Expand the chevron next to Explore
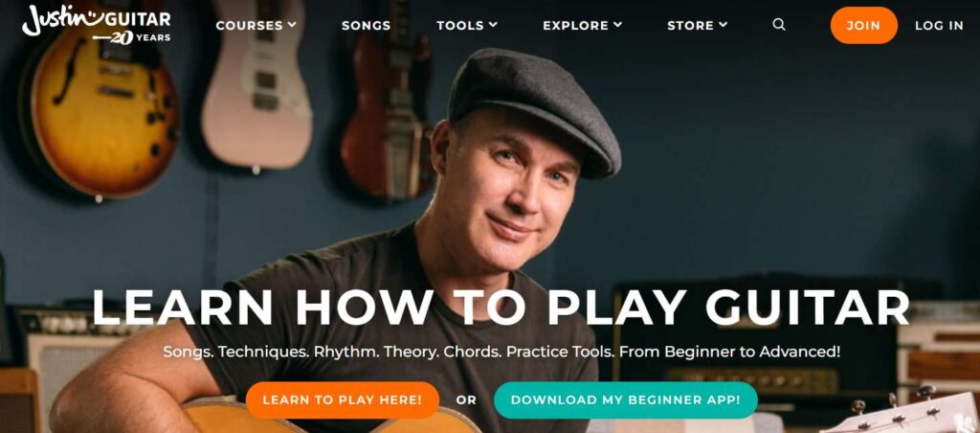 tap(618, 25)
